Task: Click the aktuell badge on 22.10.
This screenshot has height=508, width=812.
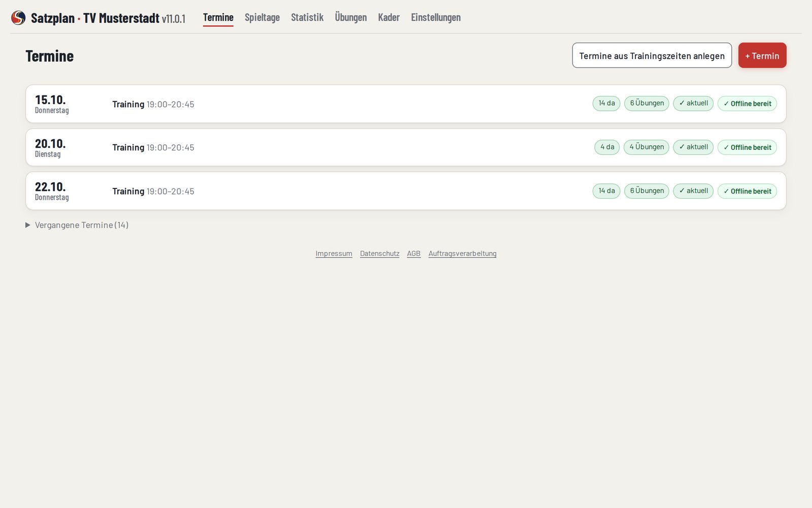Action: (693, 191)
